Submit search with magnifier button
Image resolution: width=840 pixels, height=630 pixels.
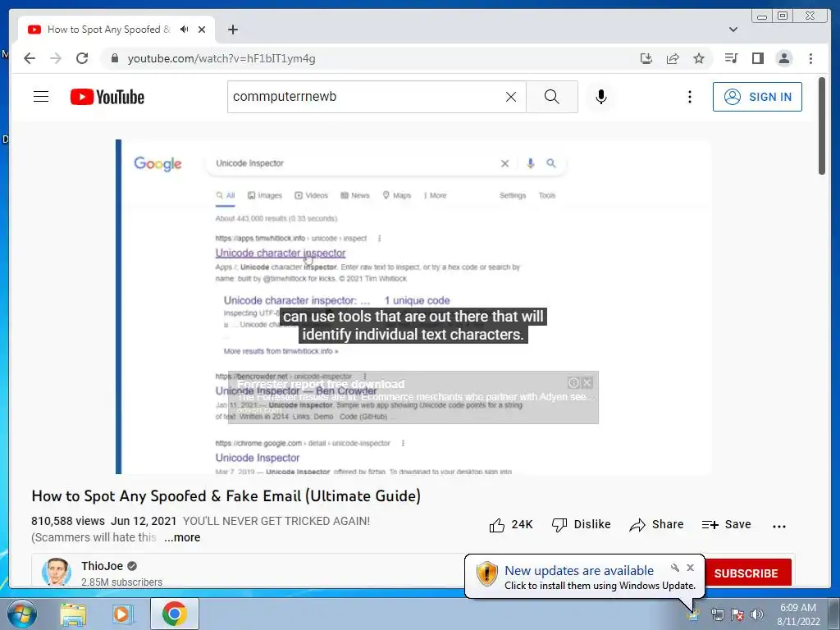point(552,97)
